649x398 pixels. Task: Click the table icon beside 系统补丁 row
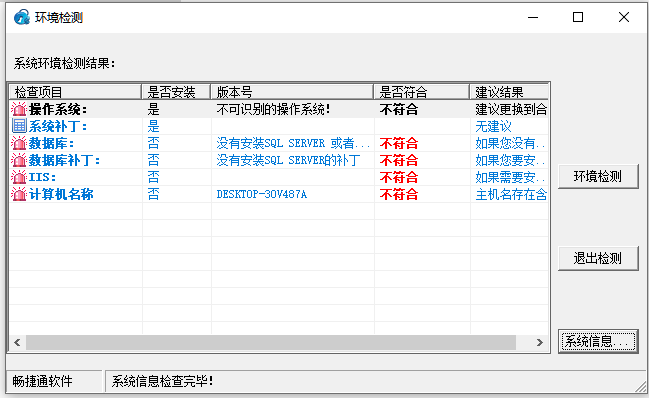coord(19,126)
